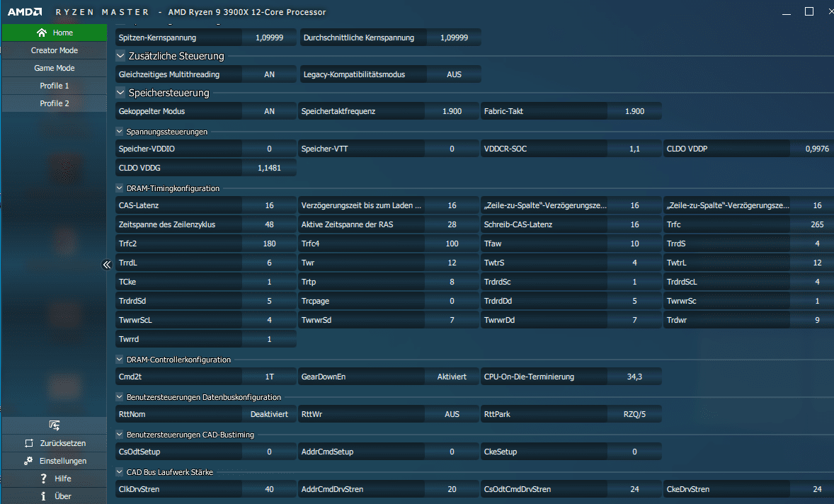Click Schreib-CAS-Latenz value 16
The image size is (834, 504).
pyautogui.click(x=634, y=224)
